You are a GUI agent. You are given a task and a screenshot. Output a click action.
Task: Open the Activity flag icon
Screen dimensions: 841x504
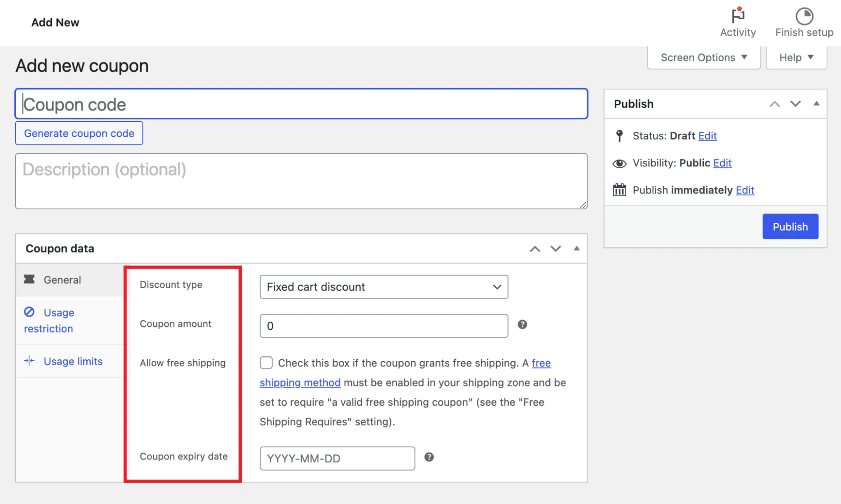tap(738, 16)
